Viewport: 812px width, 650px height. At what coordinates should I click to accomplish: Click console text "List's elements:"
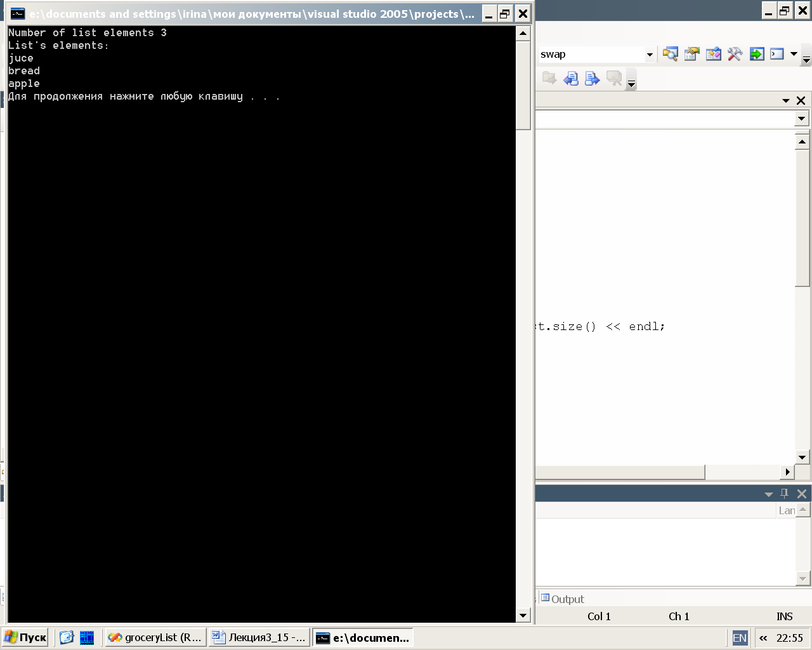tap(58, 46)
